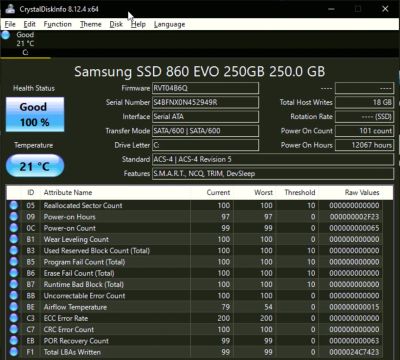
Task: Open the Help menu
Action: [138, 24]
